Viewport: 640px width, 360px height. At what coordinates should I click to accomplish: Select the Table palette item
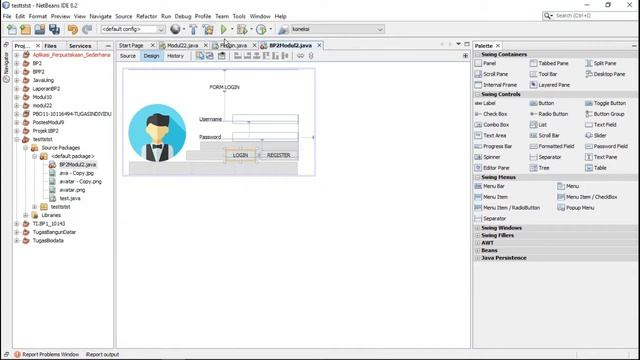pos(596,168)
